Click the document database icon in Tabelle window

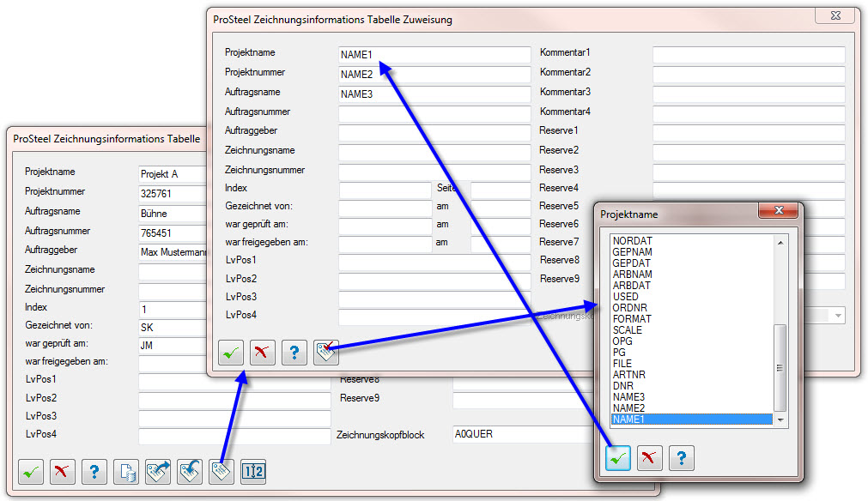pyautogui.click(x=126, y=472)
